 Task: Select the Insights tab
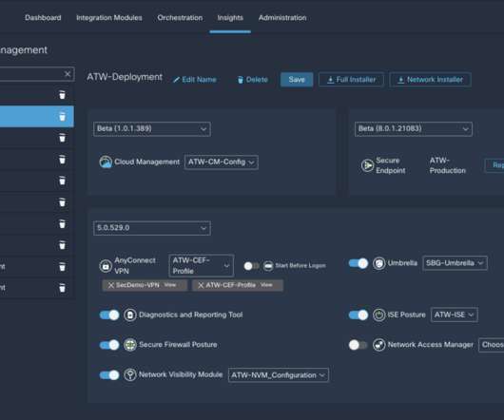tap(230, 18)
